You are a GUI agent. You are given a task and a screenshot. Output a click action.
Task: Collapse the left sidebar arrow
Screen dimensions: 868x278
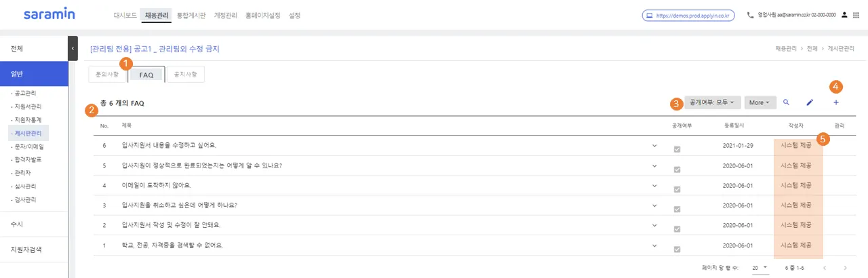(73, 49)
